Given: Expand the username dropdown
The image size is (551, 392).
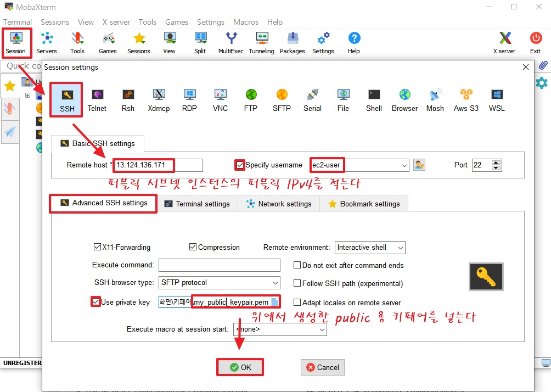Looking at the screenshot, I should coord(404,165).
